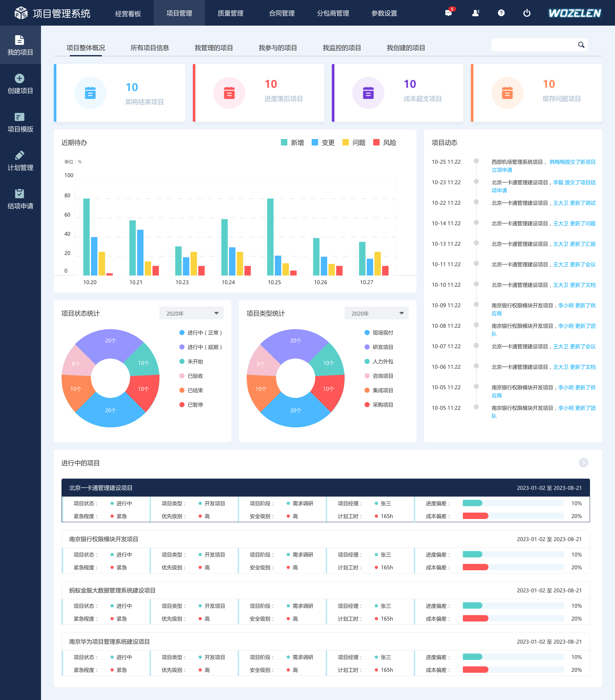Click the help question mark icon
This screenshot has height=700, width=615.
(x=501, y=13)
